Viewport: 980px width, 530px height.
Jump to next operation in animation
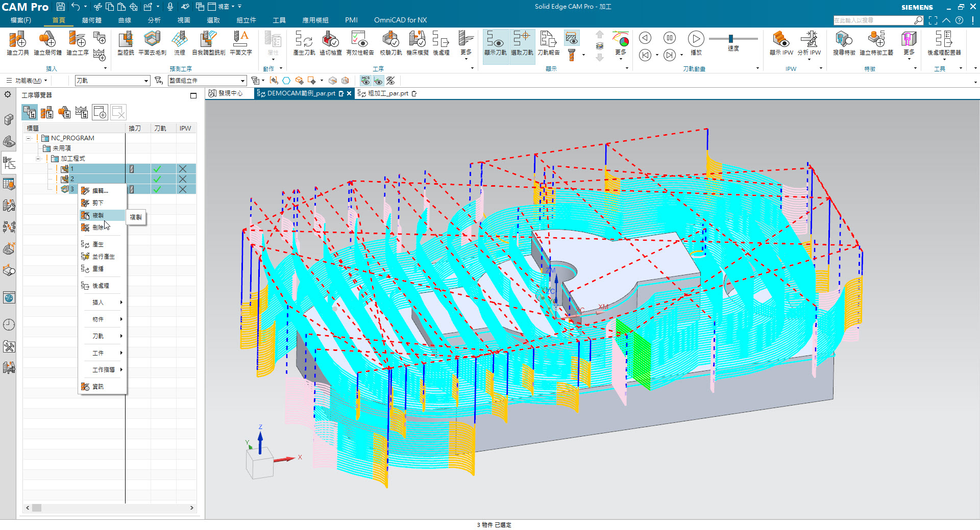click(x=670, y=55)
